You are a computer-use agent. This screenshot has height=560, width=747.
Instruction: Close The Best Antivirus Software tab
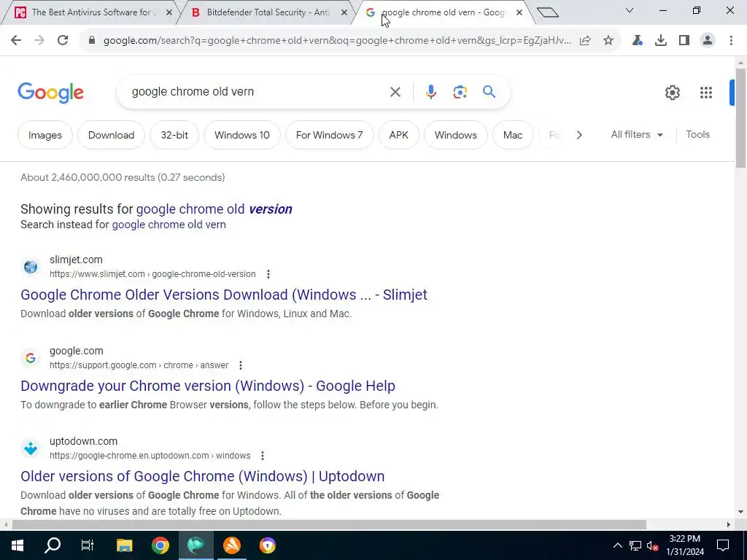pyautogui.click(x=169, y=12)
